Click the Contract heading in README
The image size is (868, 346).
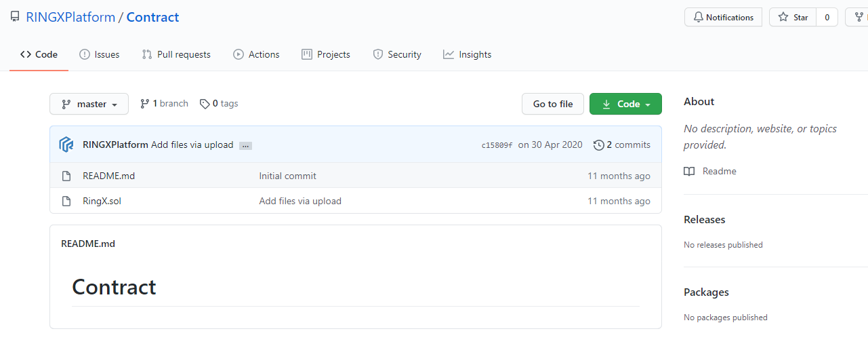pos(114,287)
